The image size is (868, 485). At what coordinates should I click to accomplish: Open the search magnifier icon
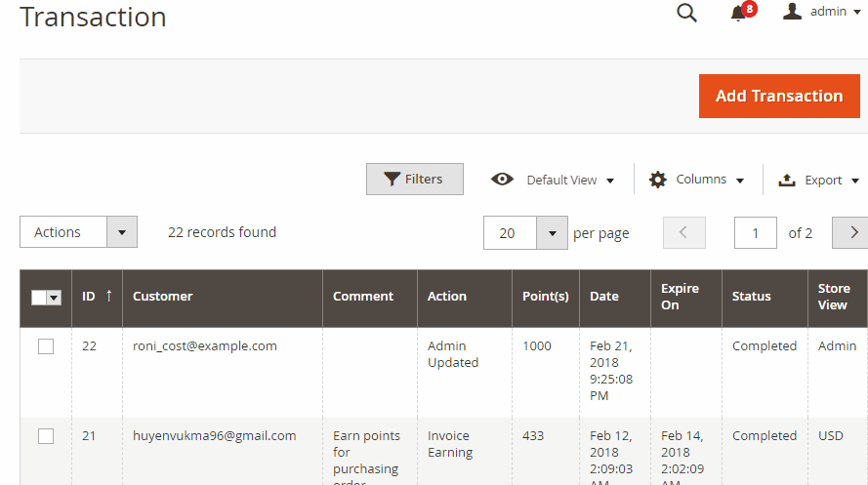[686, 12]
